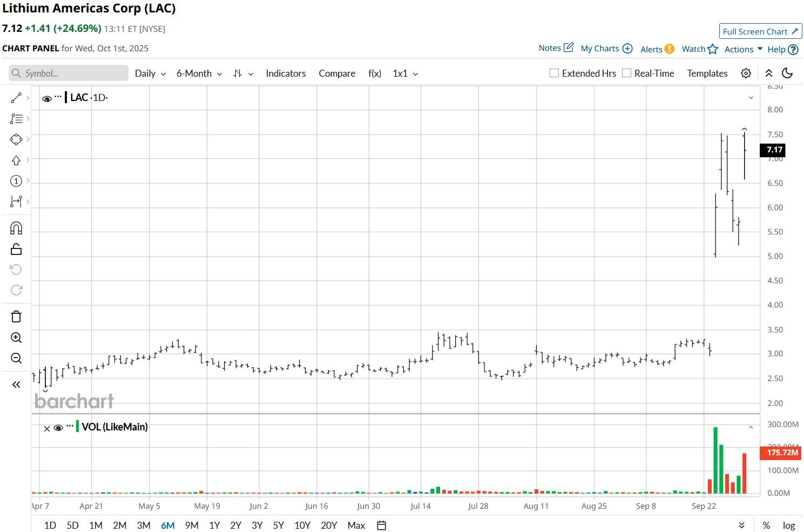The height and width of the screenshot is (532, 804).
Task: Choose the geometric shapes tool
Action: point(16,139)
